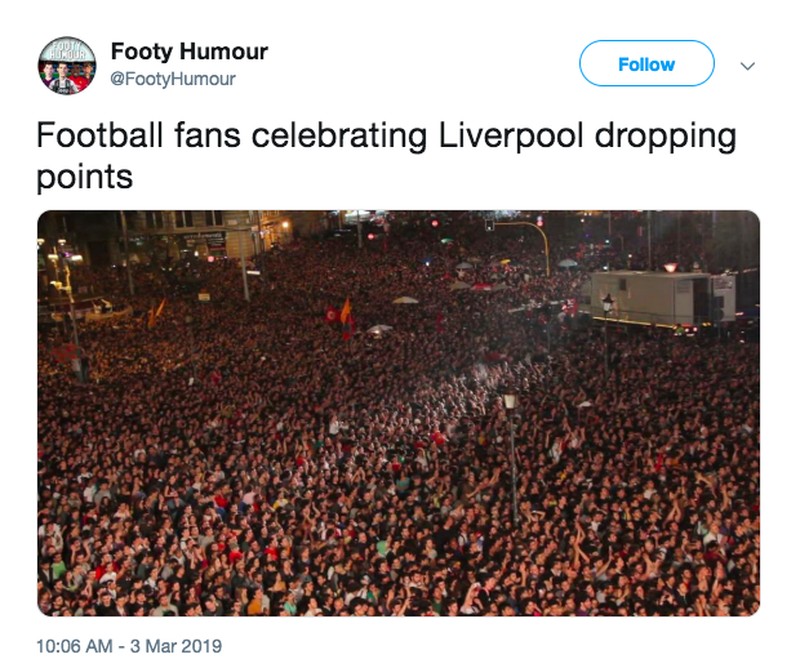Open the Footy Humour display name
Image resolution: width=800 pixels, height=659 pixels.
(x=189, y=51)
